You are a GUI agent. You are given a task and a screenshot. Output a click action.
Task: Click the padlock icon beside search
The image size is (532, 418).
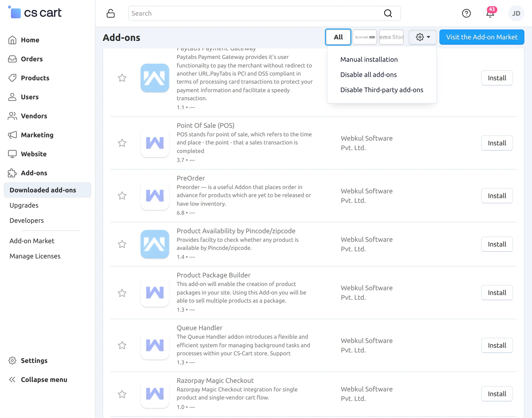click(x=111, y=13)
